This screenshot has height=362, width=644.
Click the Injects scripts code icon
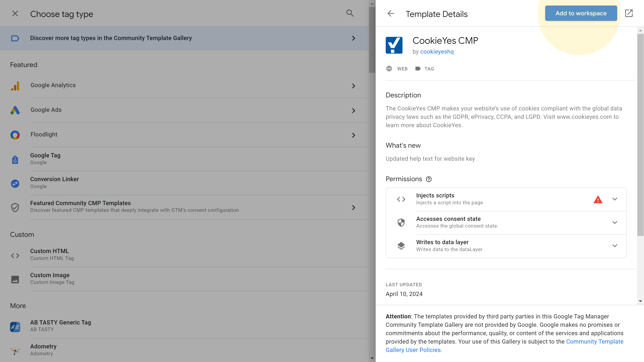[x=401, y=199]
